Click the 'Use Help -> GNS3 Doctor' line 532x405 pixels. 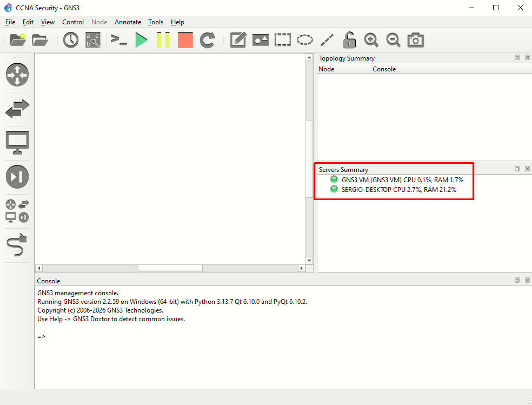[x=111, y=319]
